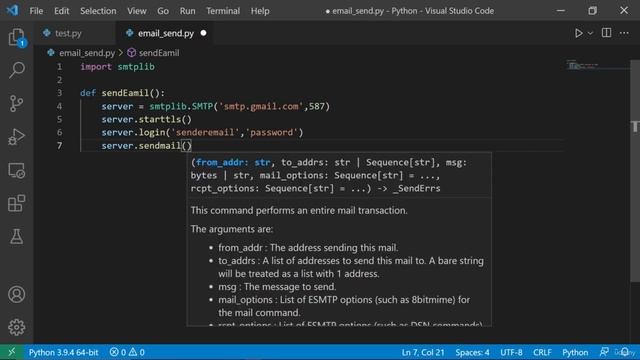The width and height of the screenshot is (640, 360).
Task: Change indentation via Spaces: 4
Action: [472, 352]
